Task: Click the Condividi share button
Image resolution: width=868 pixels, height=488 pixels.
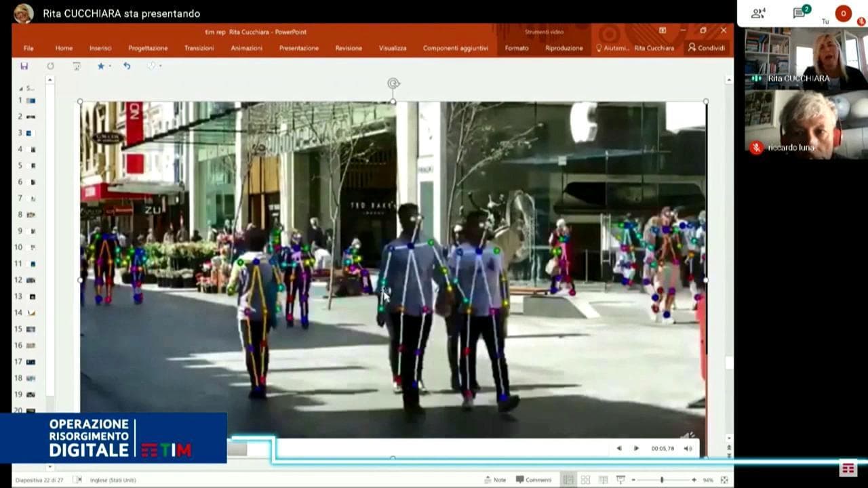Action: [x=707, y=48]
